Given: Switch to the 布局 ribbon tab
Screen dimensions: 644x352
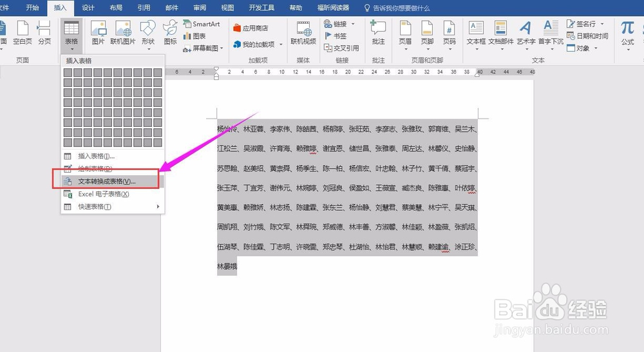Looking at the screenshot, I should coord(116,7).
